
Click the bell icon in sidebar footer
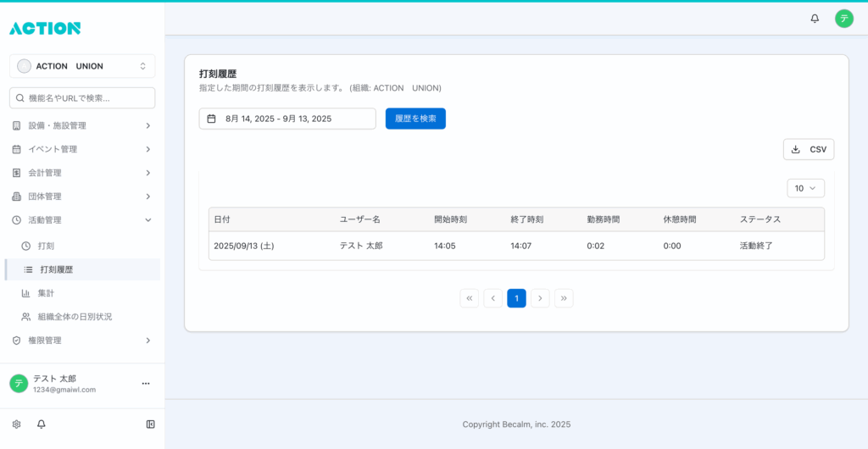click(x=41, y=424)
